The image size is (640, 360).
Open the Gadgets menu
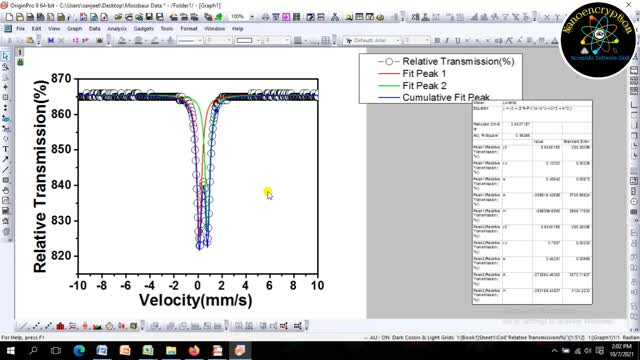144,29
